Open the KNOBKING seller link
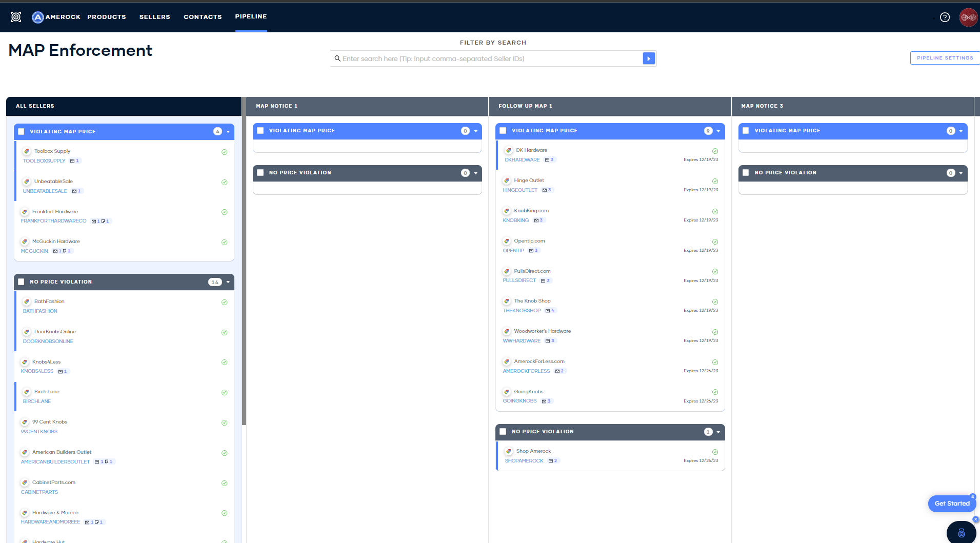Image resolution: width=980 pixels, height=543 pixels. pyautogui.click(x=515, y=220)
